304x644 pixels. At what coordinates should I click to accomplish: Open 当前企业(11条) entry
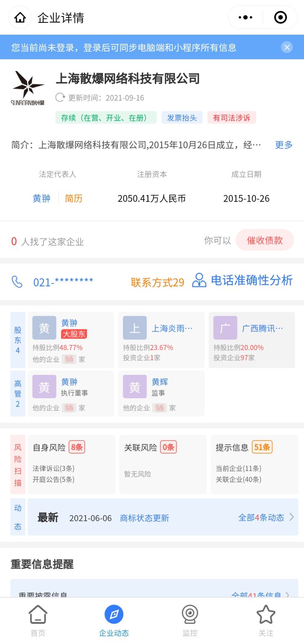pyautogui.click(x=239, y=469)
